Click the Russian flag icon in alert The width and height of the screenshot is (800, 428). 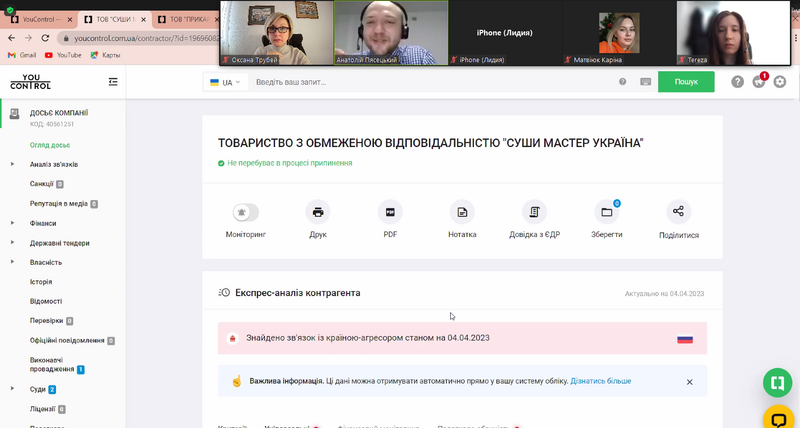tap(685, 339)
